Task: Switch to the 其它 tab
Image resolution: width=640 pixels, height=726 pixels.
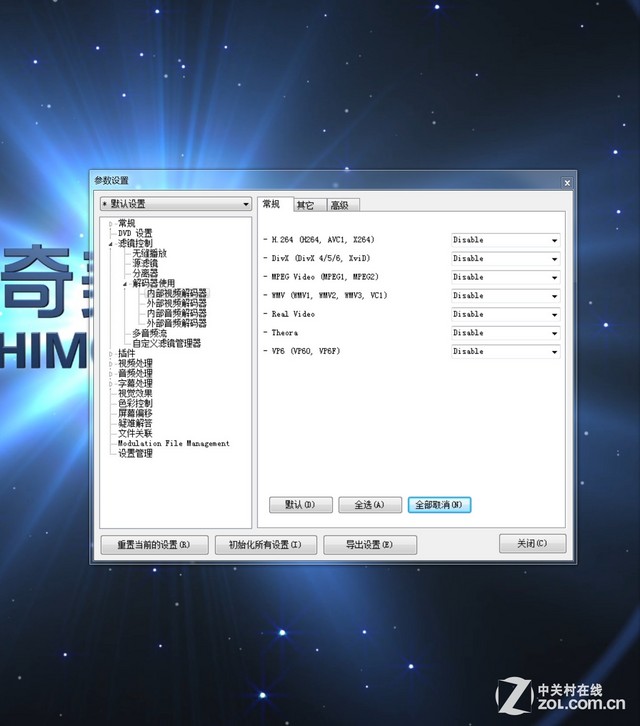Action: pos(305,205)
